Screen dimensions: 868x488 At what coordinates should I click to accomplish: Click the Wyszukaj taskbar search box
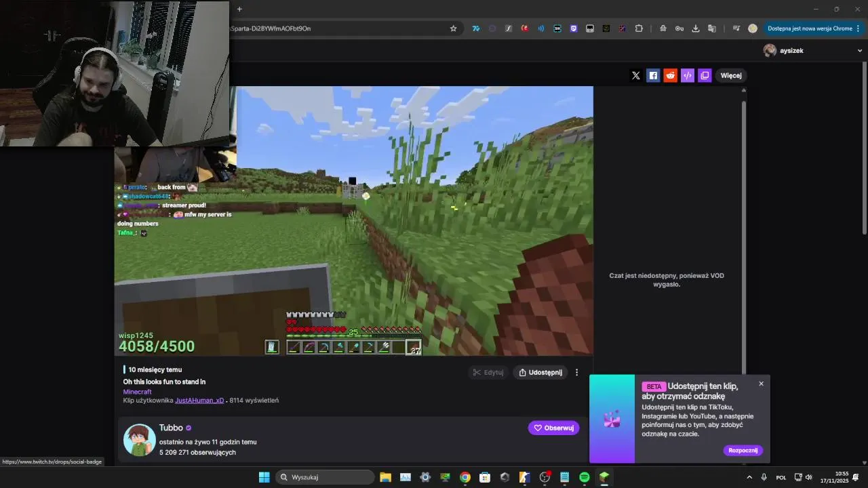tap(325, 477)
